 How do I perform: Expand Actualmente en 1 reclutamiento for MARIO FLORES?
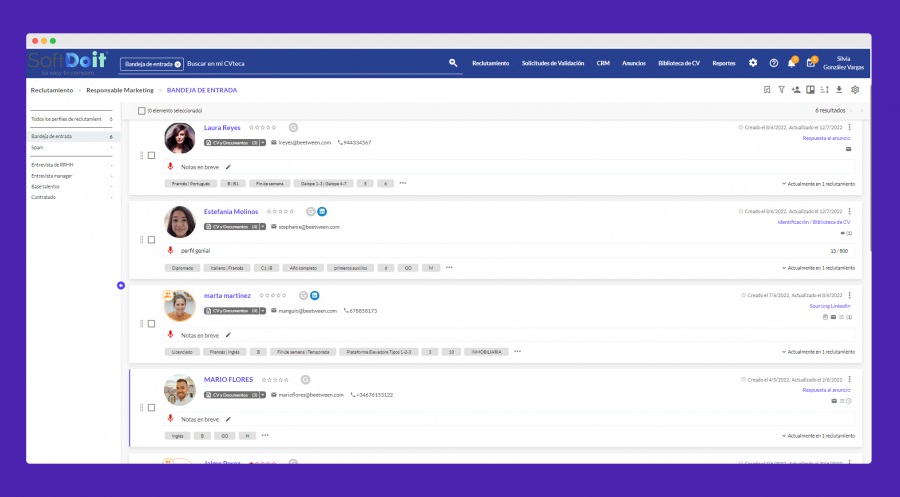(x=818, y=436)
